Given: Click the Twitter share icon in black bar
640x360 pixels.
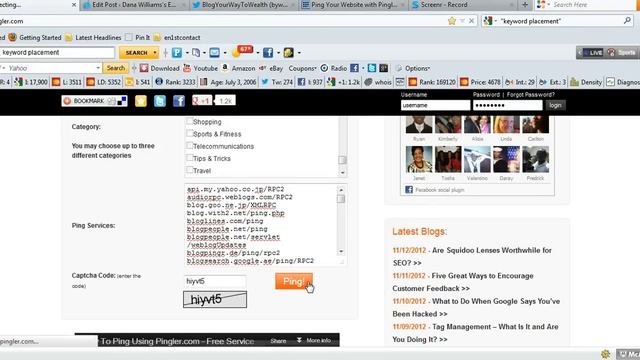Looking at the screenshot, I should [160, 101].
